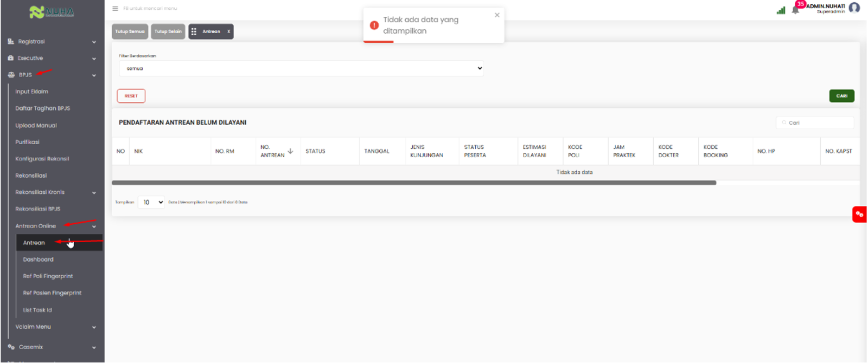Click the Cari search field above table
The image size is (868, 363).
[x=815, y=123]
